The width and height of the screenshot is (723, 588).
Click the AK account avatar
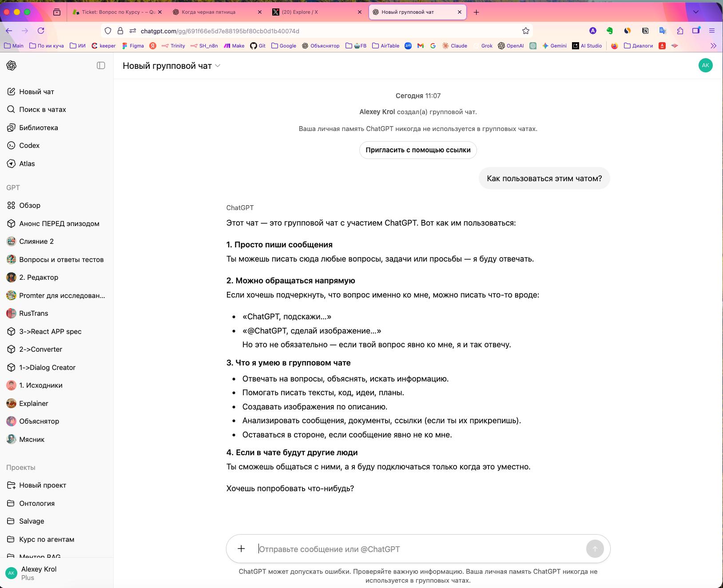click(x=706, y=65)
